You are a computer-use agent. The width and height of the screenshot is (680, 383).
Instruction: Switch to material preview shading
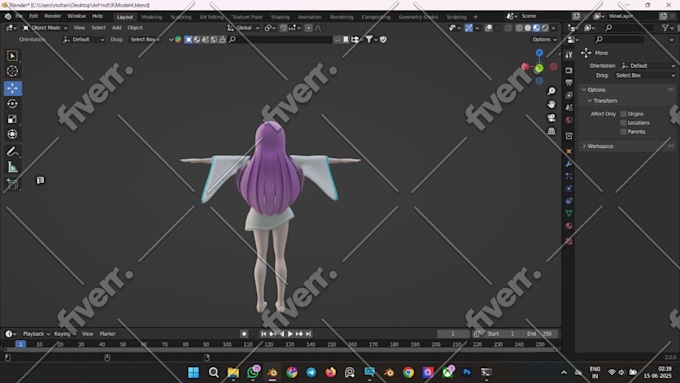coord(536,28)
